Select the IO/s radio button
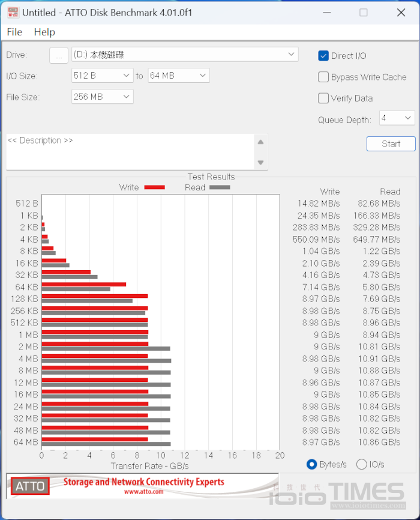This screenshot has height=520, width=420. 361,464
